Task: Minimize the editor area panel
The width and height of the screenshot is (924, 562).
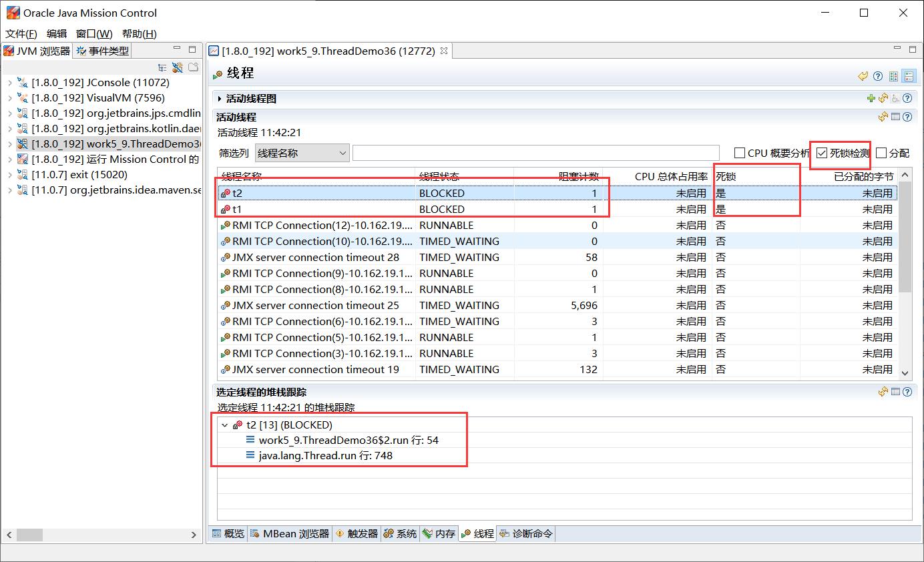Action: (897, 49)
